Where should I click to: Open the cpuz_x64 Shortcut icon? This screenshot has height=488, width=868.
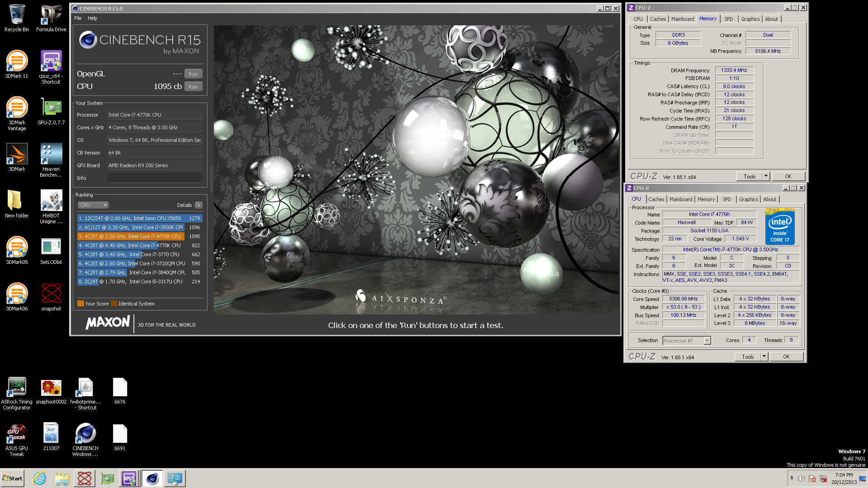(x=51, y=67)
